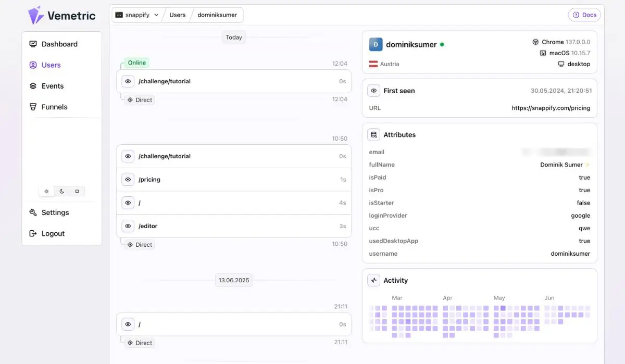Click the Users breadcrumb link
This screenshot has width=625, height=364.
click(x=177, y=15)
